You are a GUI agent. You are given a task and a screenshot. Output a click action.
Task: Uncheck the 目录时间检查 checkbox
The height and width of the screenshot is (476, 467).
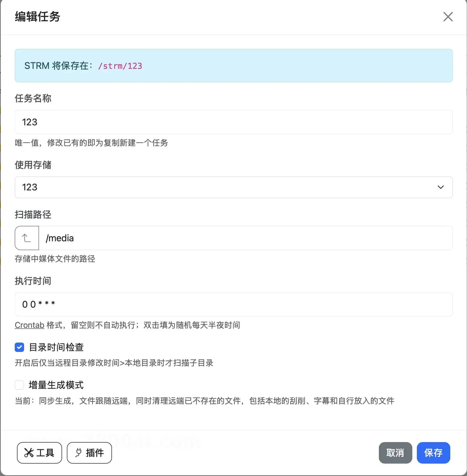click(20, 347)
